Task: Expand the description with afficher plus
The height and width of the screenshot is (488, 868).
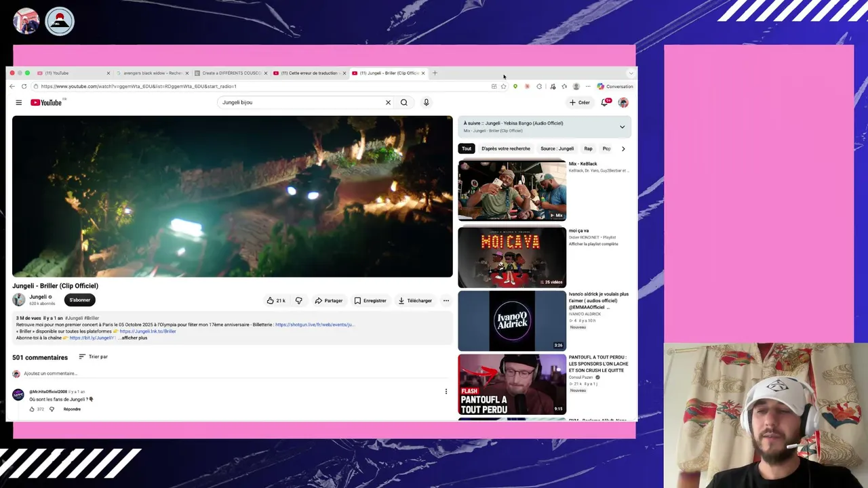Action: 134,338
